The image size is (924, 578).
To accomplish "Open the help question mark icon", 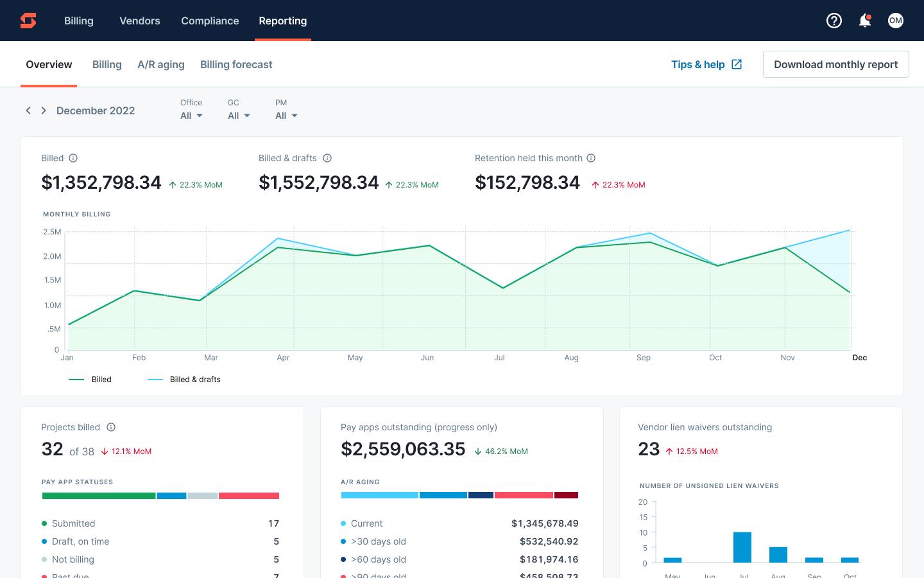I will point(834,21).
